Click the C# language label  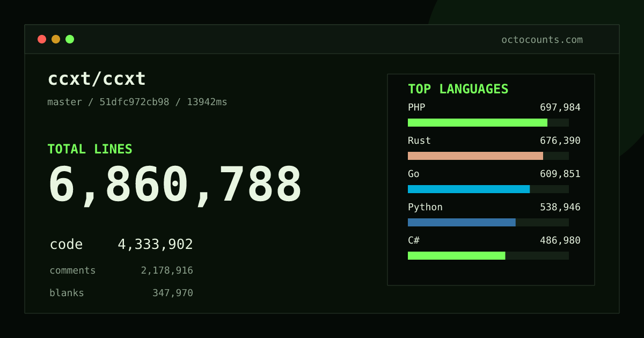pyautogui.click(x=414, y=240)
